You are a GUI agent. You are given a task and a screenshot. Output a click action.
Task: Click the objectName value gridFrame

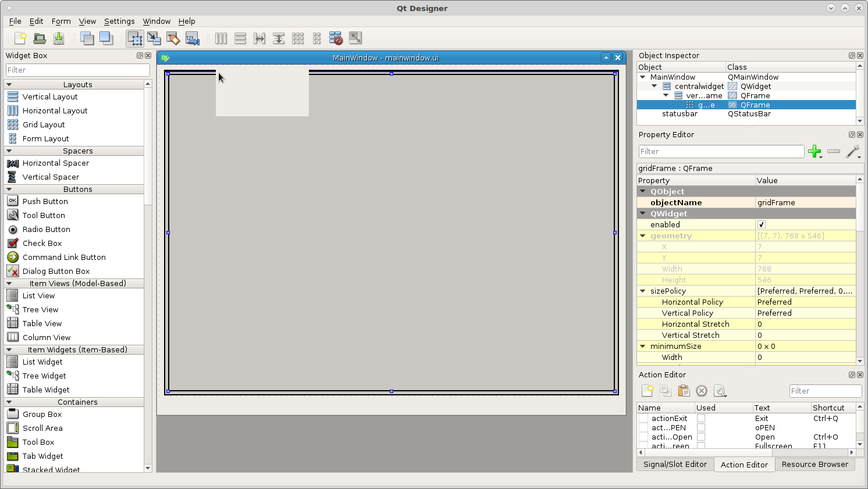point(805,202)
